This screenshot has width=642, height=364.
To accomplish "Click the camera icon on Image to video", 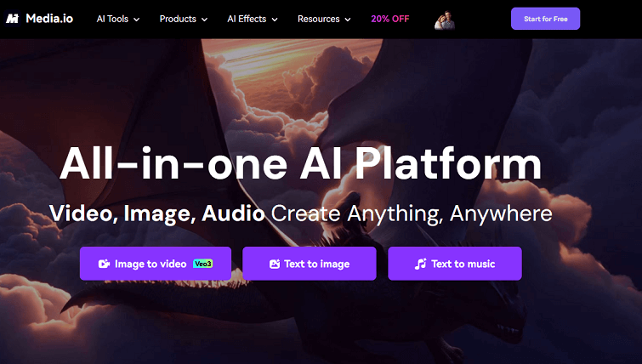I will click(104, 264).
